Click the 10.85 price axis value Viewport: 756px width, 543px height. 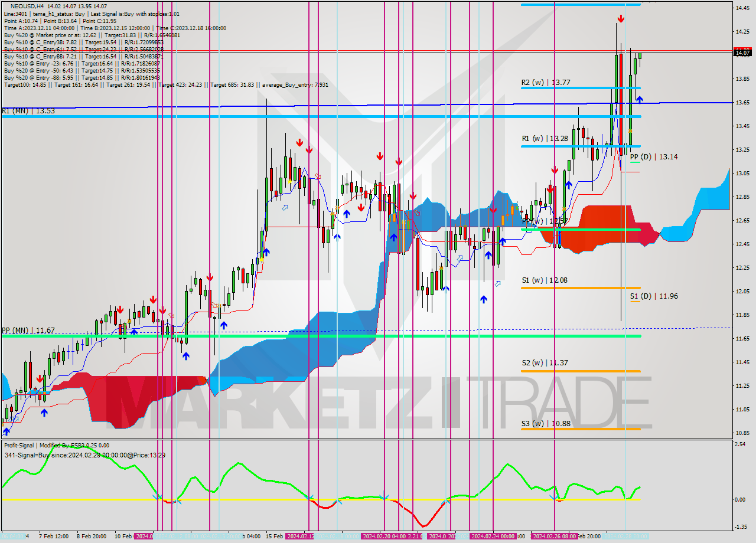pyautogui.click(x=742, y=433)
